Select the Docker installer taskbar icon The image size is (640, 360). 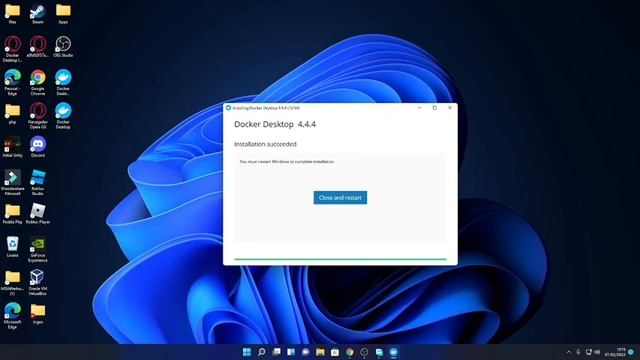click(x=393, y=352)
